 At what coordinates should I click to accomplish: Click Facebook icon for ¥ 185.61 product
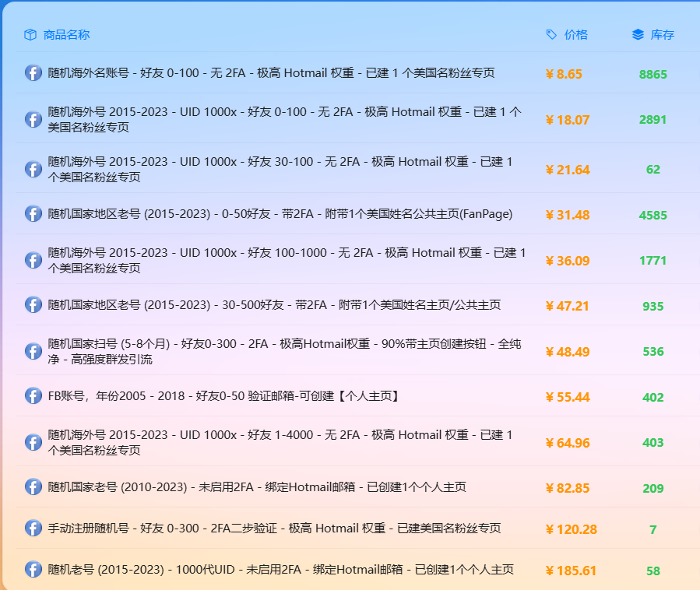[x=33, y=570]
